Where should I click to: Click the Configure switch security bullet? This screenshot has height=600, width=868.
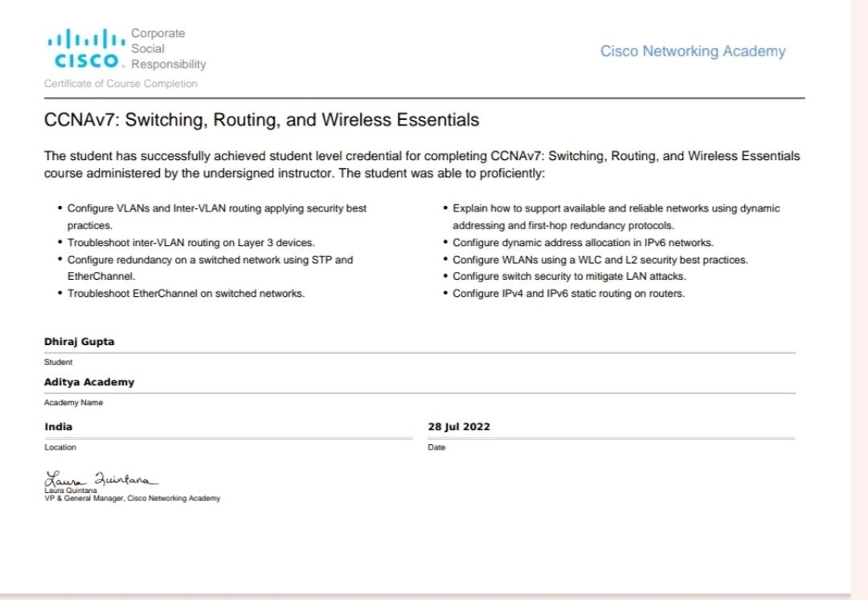(x=569, y=276)
